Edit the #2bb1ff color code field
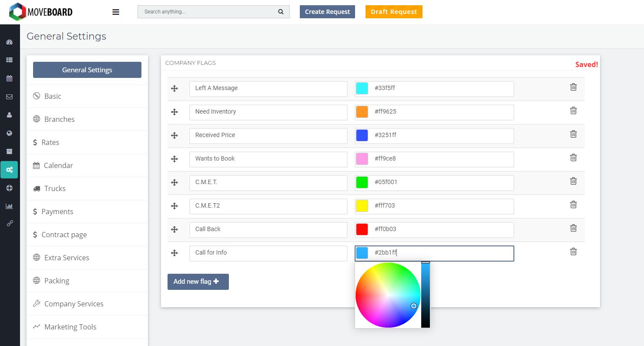 tap(434, 253)
